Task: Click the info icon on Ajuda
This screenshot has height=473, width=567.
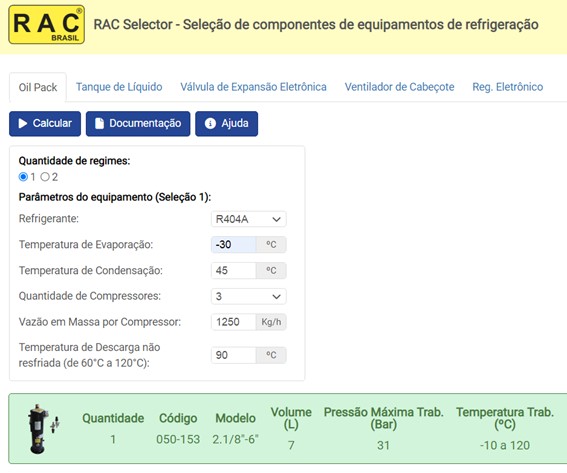Action: (210, 124)
